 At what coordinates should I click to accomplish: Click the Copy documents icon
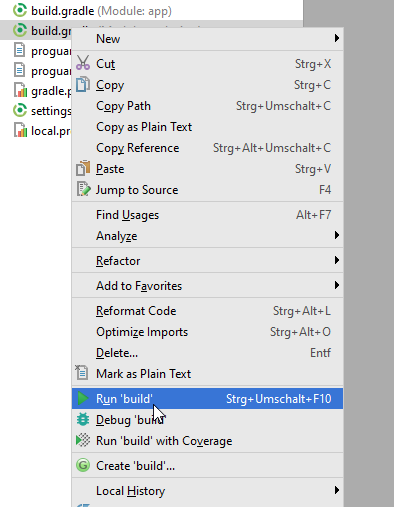[83, 84]
